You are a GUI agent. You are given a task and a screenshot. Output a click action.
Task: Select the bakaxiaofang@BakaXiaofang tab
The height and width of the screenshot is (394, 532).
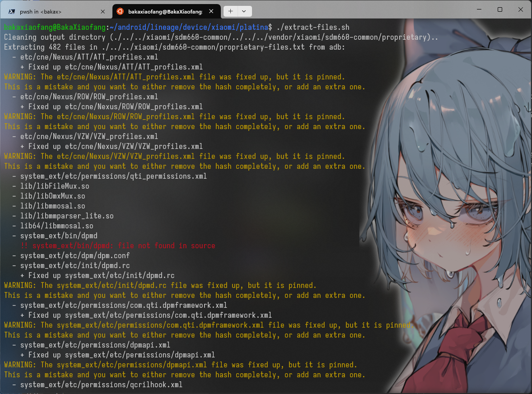pos(165,11)
